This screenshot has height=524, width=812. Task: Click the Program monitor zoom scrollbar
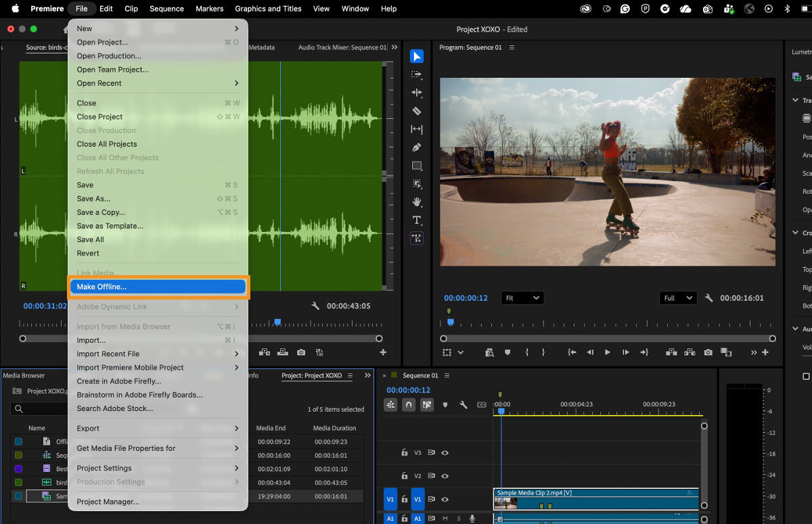(608, 338)
